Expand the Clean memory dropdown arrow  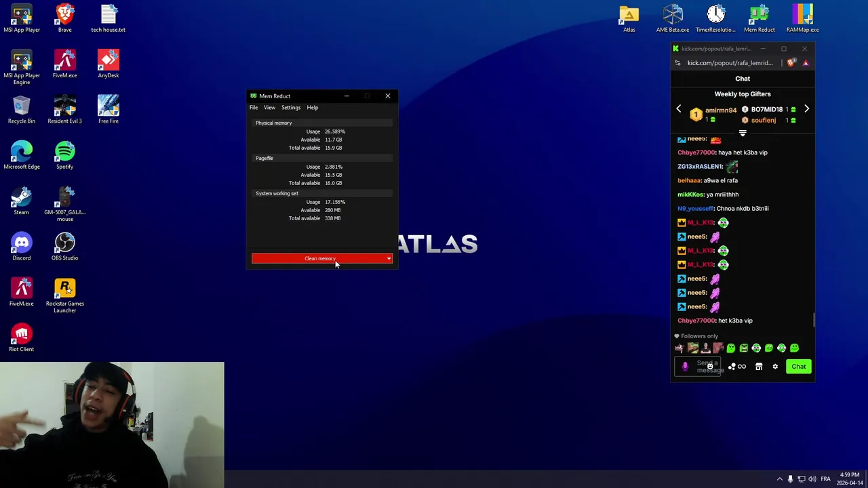click(x=389, y=258)
